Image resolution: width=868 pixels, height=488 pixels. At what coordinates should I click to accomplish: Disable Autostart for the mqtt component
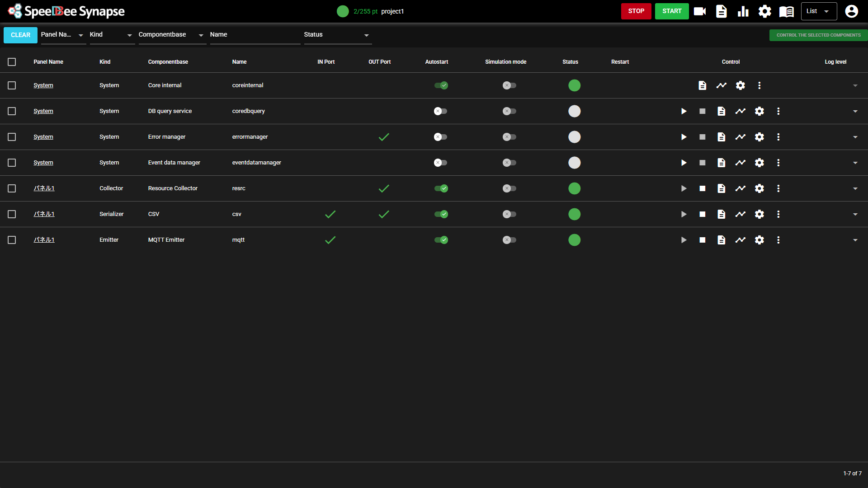[441, 240]
